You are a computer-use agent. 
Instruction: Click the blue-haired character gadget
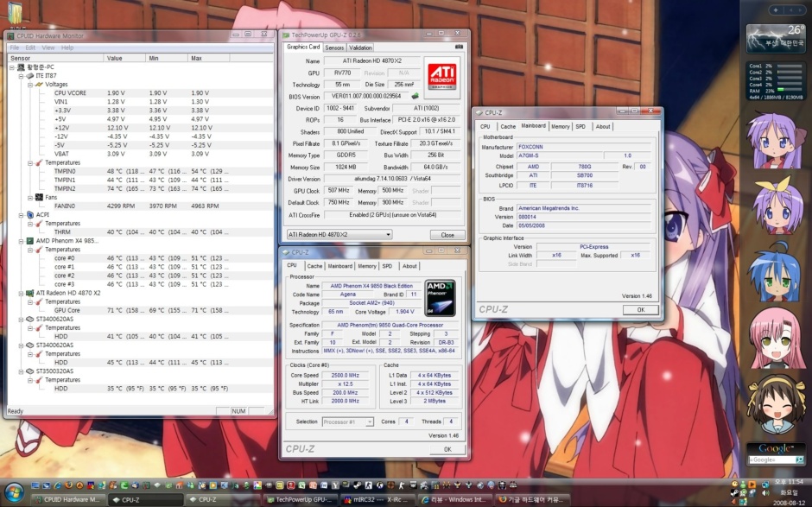click(x=776, y=272)
